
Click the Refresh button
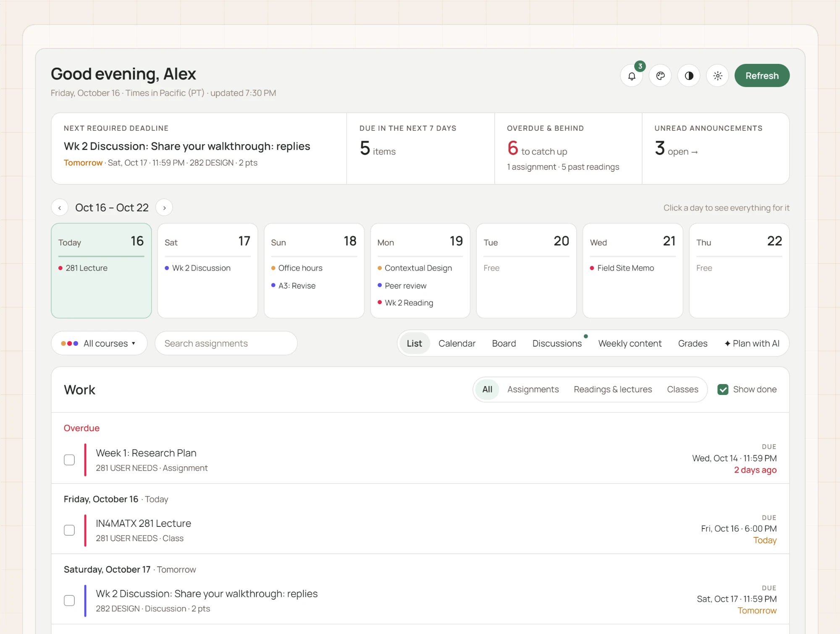coord(762,76)
